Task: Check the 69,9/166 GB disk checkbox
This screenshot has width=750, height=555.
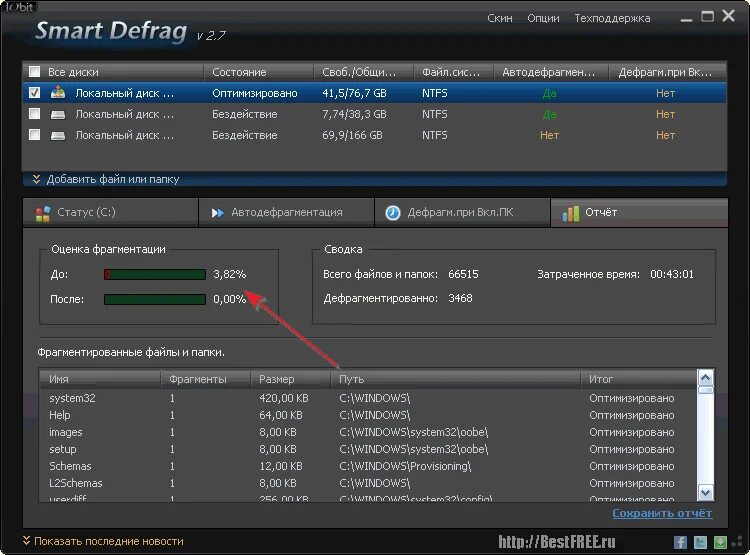Action: [34, 135]
